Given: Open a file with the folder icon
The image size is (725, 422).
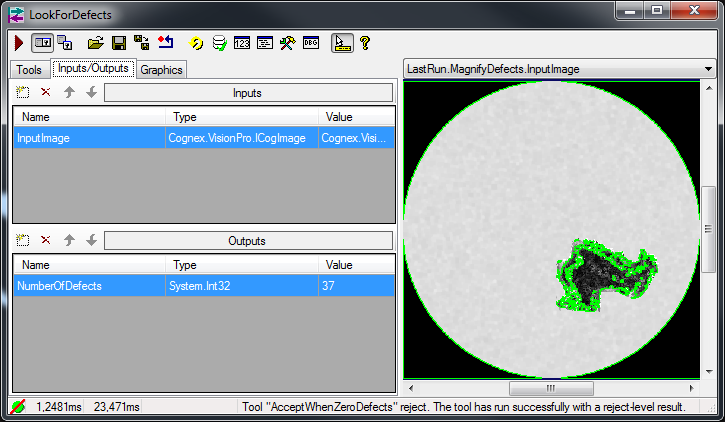Looking at the screenshot, I should click(x=96, y=43).
